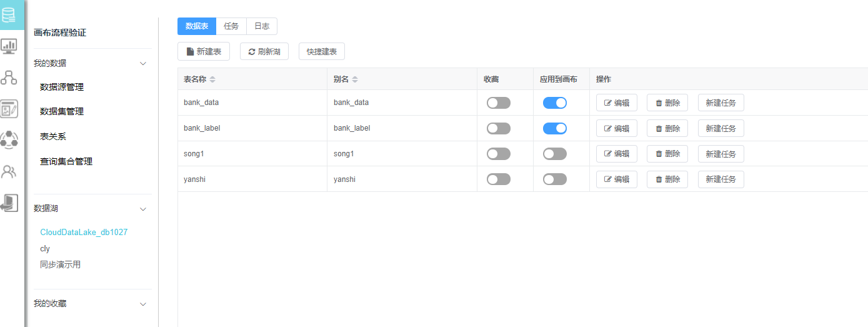Image resolution: width=868 pixels, height=327 pixels.
Task: Disable 应用到画布 toggle for bank_label
Action: click(x=555, y=128)
